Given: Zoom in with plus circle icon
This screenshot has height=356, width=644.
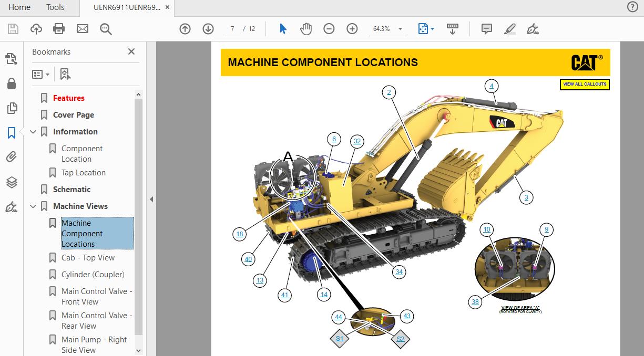Looking at the screenshot, I should (x=352, y=29).
